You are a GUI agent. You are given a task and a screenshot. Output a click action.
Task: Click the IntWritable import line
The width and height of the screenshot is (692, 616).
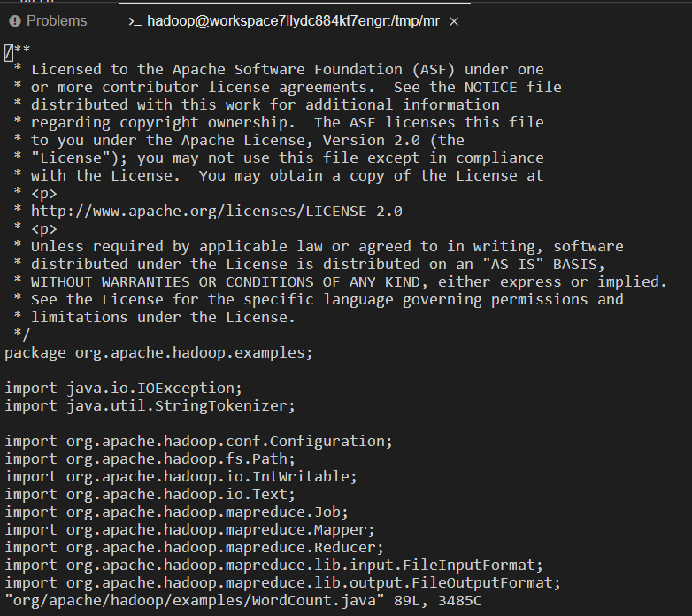pyautogui.click(x=181, y=476)
